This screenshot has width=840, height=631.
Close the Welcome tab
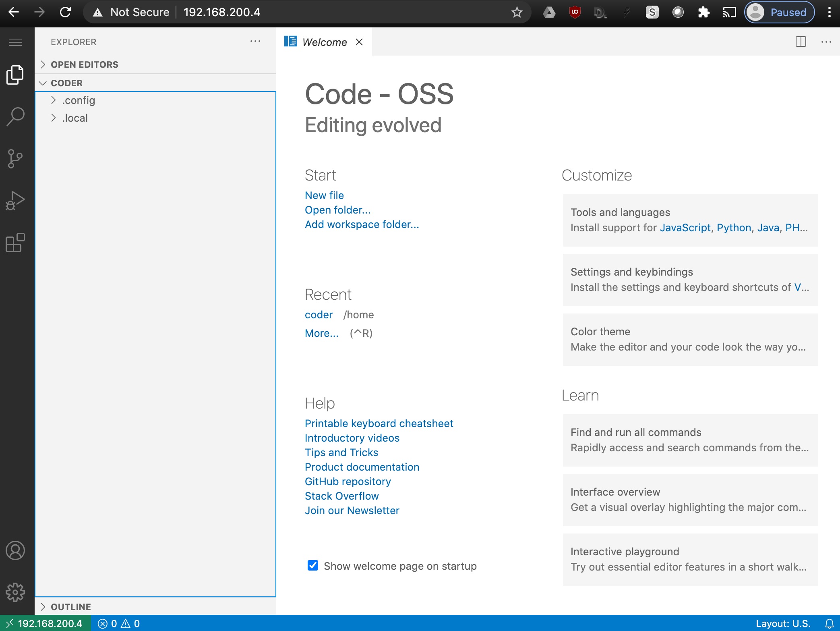359,42
